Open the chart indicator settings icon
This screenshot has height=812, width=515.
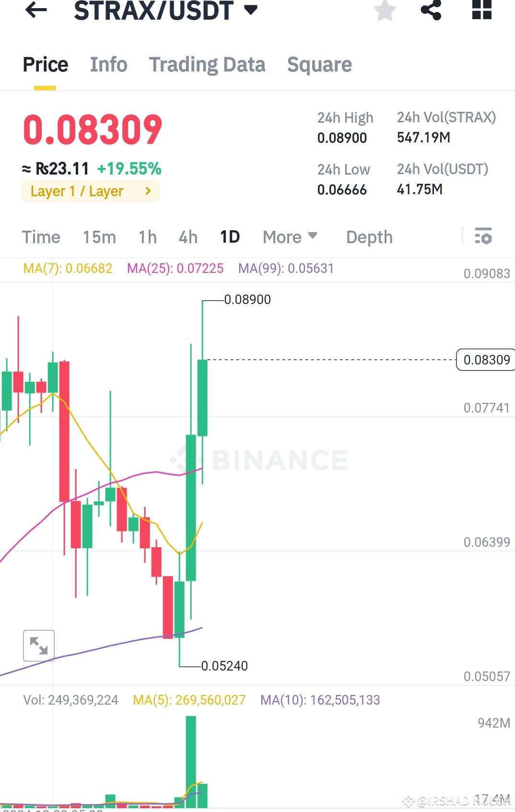pyautogui.click(x=484, y=236)
